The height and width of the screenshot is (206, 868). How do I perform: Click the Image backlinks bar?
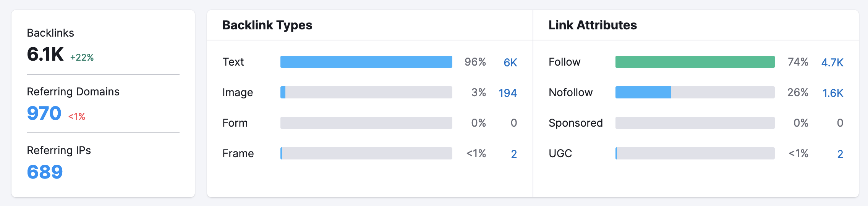pos(366,92)
